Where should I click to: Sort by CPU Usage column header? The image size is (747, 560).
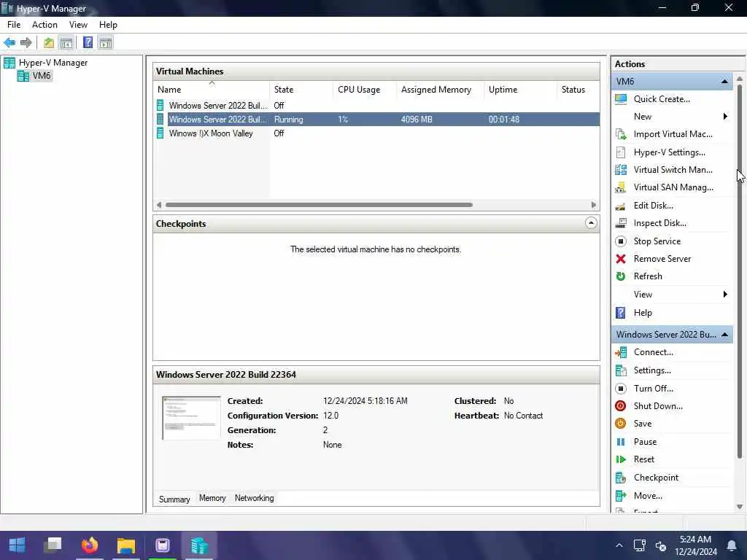click(x=365, y=90)
